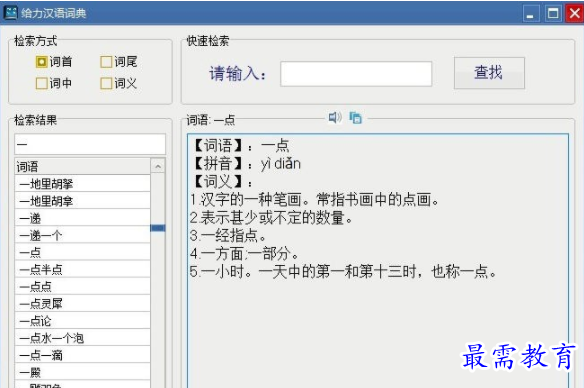The height and width of the screenshot is (388, 584).
Task: Select the 一殿 entry
Action: pos(82,372)
